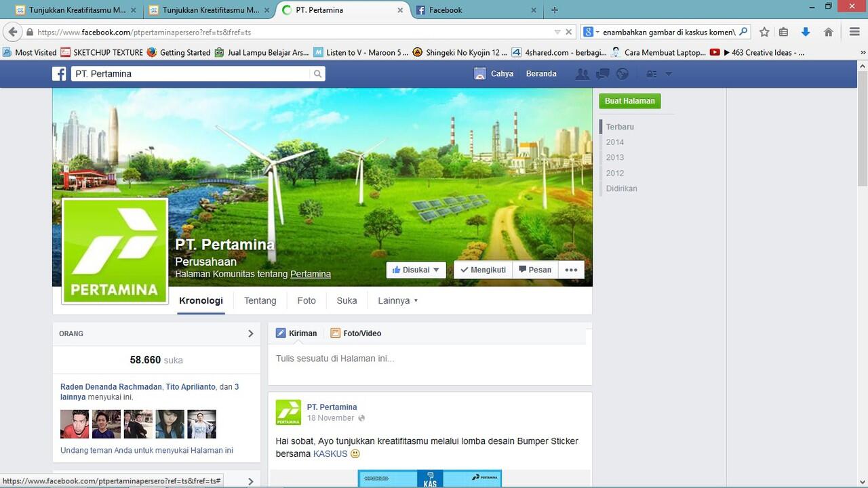Click the search magnifier in Facebook search box
Viewport: 868px width, 488px height.
pos(317,74)
